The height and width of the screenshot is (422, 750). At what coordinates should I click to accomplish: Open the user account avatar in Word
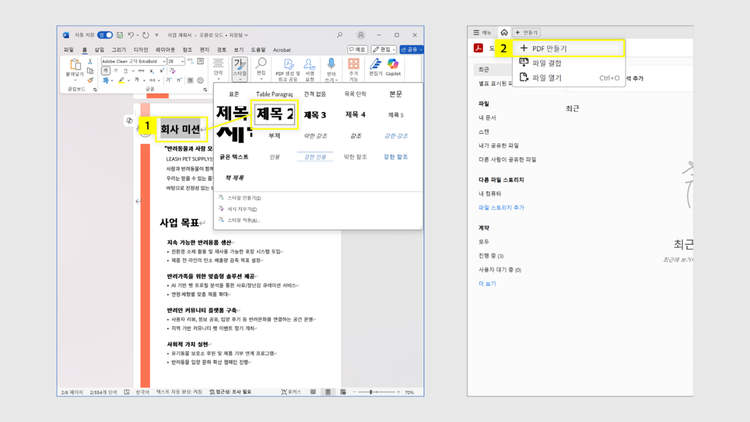(361, 35)
